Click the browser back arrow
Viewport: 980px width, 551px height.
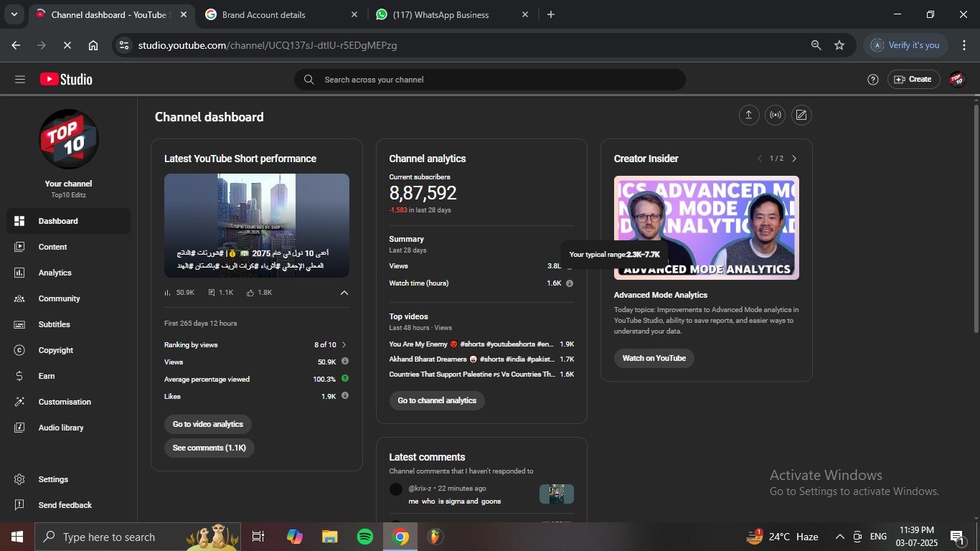pos(16,45)
